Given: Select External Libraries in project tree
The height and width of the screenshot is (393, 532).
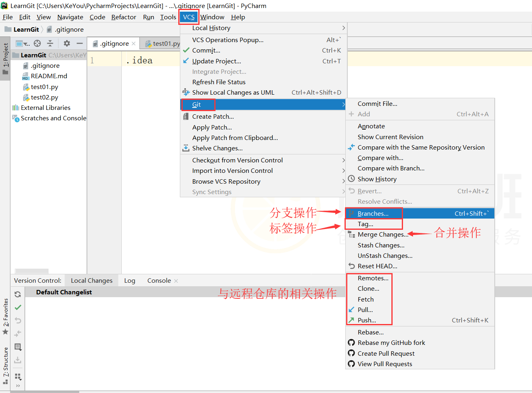Looking at the screenshot, I should 41,108.
